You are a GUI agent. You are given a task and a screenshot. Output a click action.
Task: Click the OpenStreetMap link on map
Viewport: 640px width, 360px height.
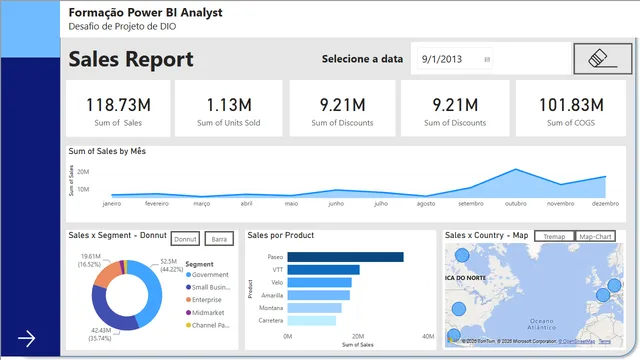pos(577,341)
